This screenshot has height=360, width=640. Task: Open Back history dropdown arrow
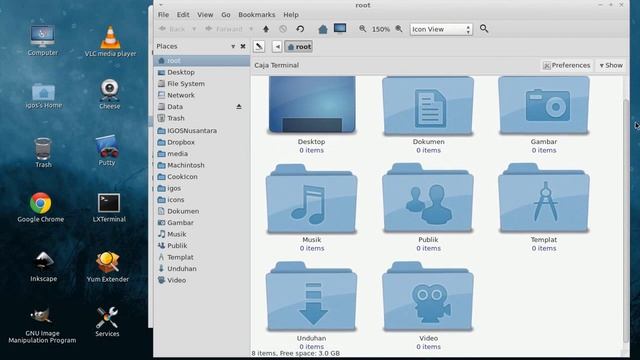click(194, 29)
